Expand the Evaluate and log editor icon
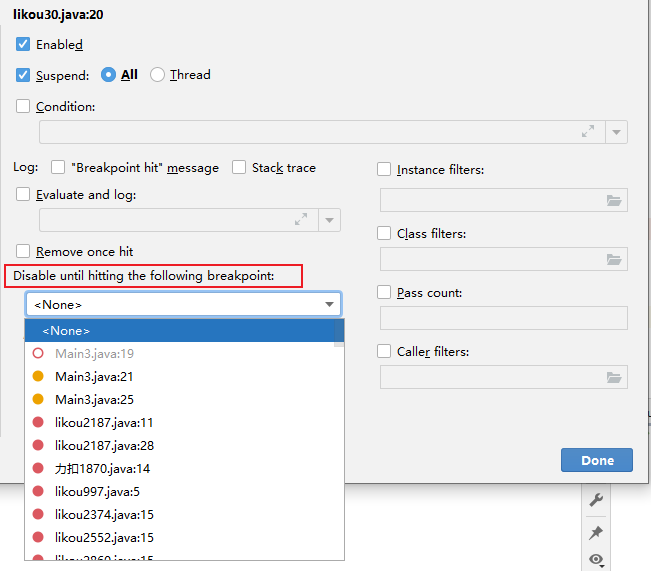This screenshot has width=651, height=571. (x=301, y=220)
